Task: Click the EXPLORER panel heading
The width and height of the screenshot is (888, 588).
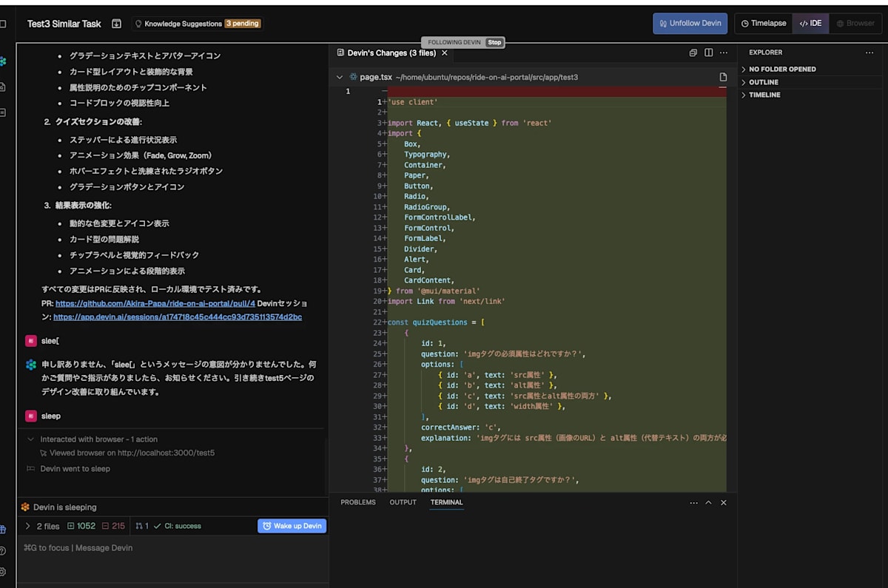Action: click(x=765, y=53)
